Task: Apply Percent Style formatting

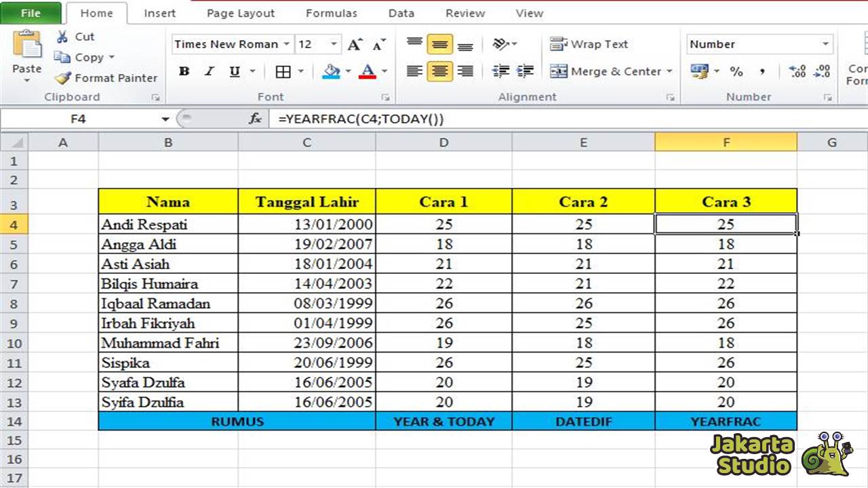Action: click(x=736, y=70)
